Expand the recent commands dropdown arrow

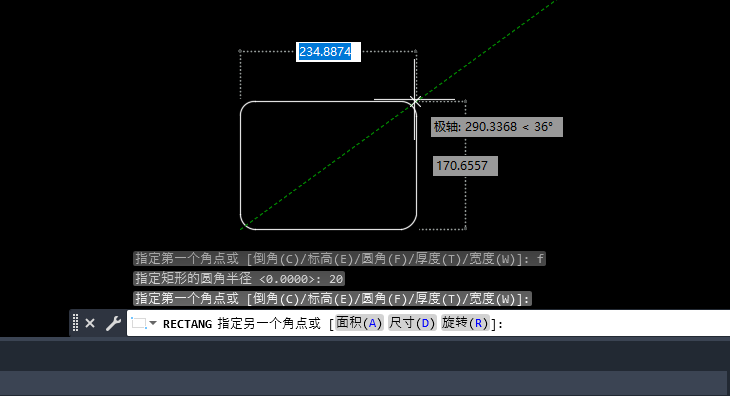(x=153, y=323)
